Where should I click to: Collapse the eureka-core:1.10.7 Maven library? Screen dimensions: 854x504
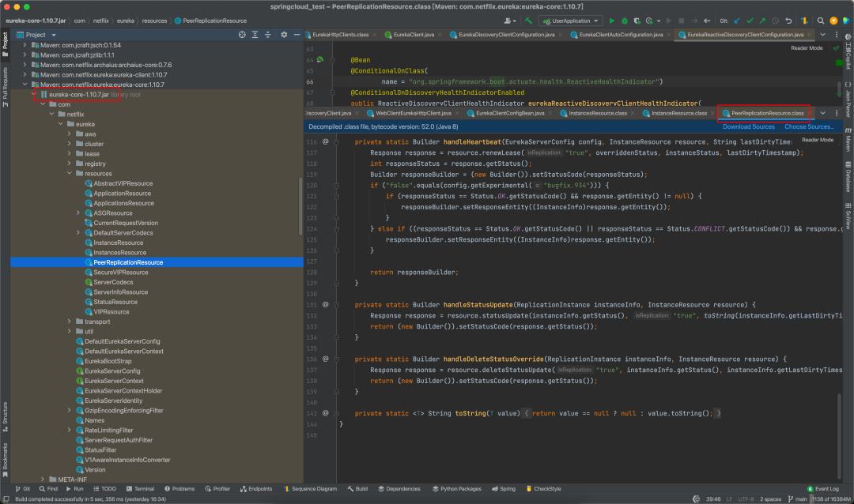pos(25,85)
